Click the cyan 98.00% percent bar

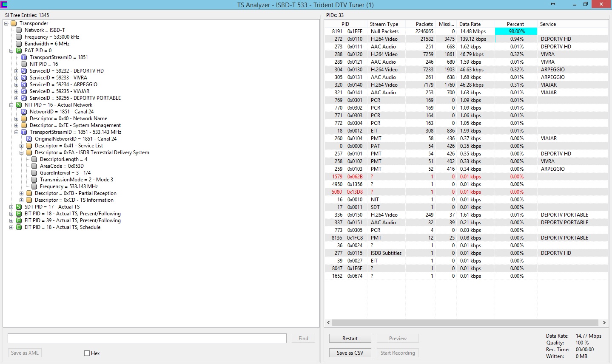point(516,31)
